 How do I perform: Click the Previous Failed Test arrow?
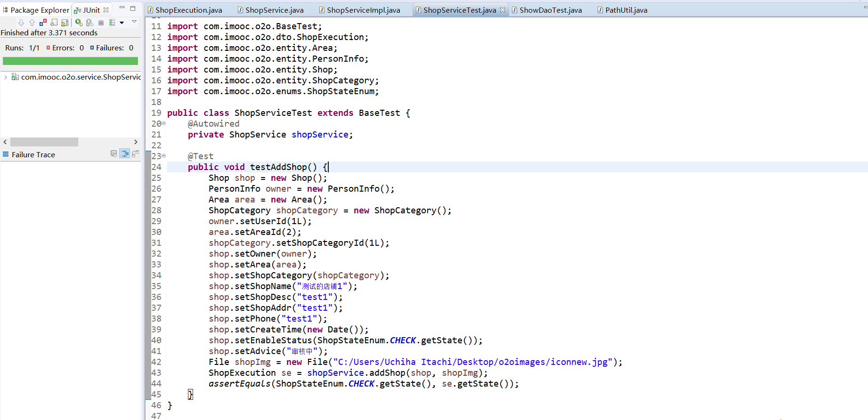pyautogui.click(x=32, y=23)
